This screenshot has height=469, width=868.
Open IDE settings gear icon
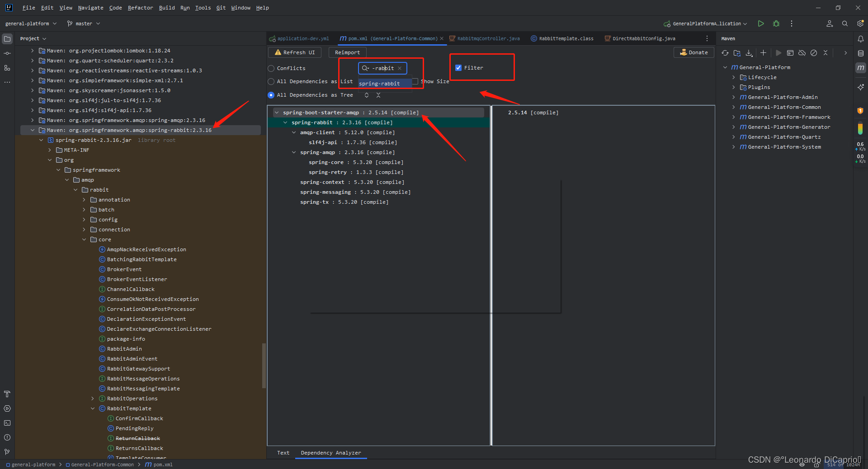pos(860,23)
